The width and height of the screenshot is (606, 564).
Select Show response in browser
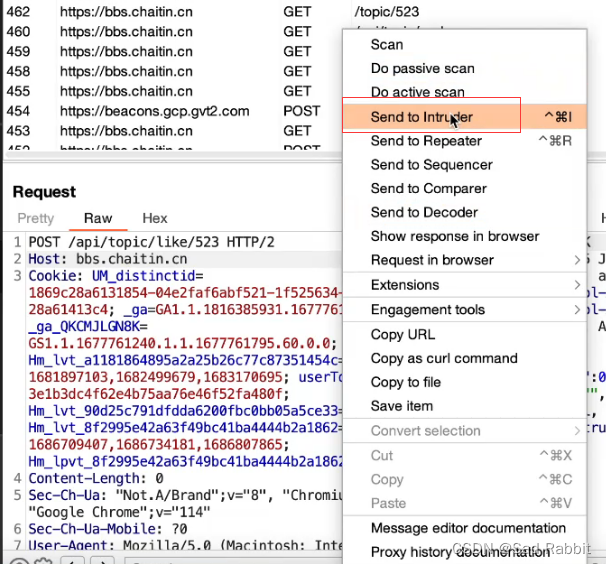[x=465, y=236]
